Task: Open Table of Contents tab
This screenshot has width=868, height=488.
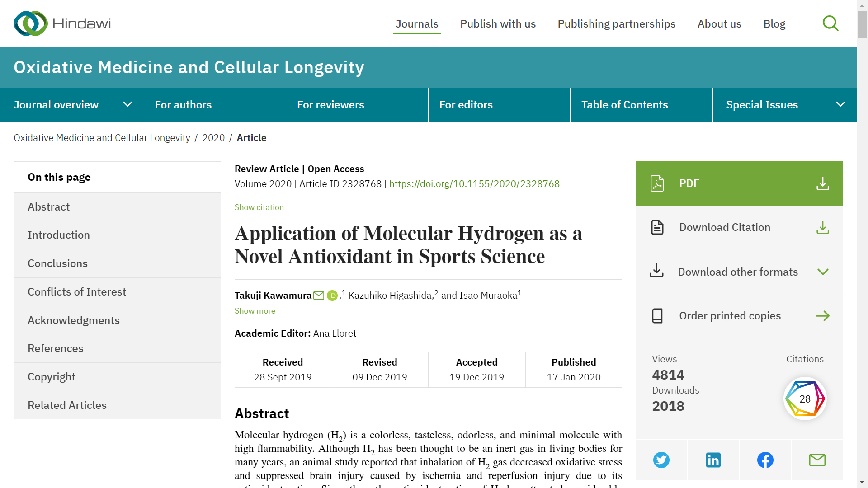Action: coord(624,105)
